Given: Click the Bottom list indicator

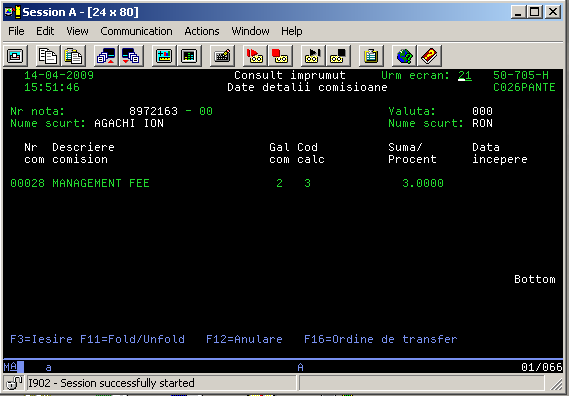Looking at the screenshot, I should point(535,279).
